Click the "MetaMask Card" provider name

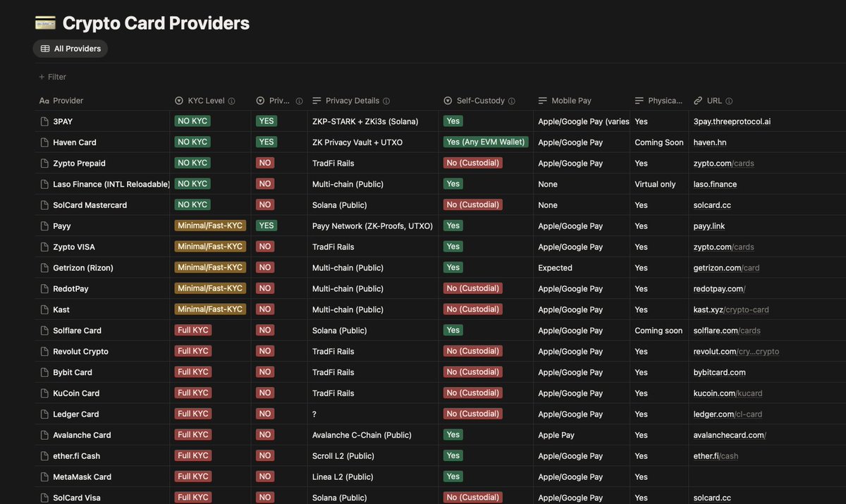(x=82, y=477)
